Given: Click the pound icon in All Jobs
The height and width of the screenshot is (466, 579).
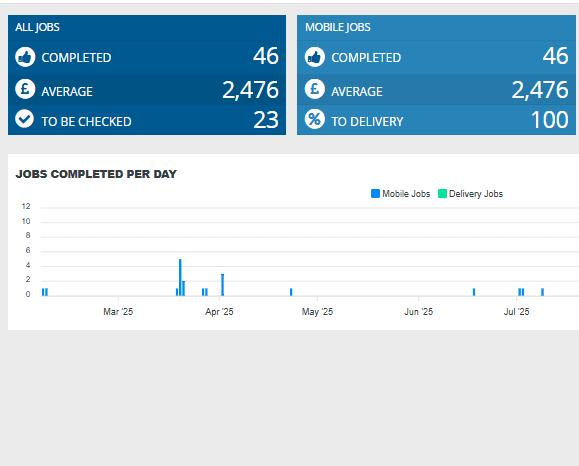Looking at the screenshot, I should coord(25,89).
